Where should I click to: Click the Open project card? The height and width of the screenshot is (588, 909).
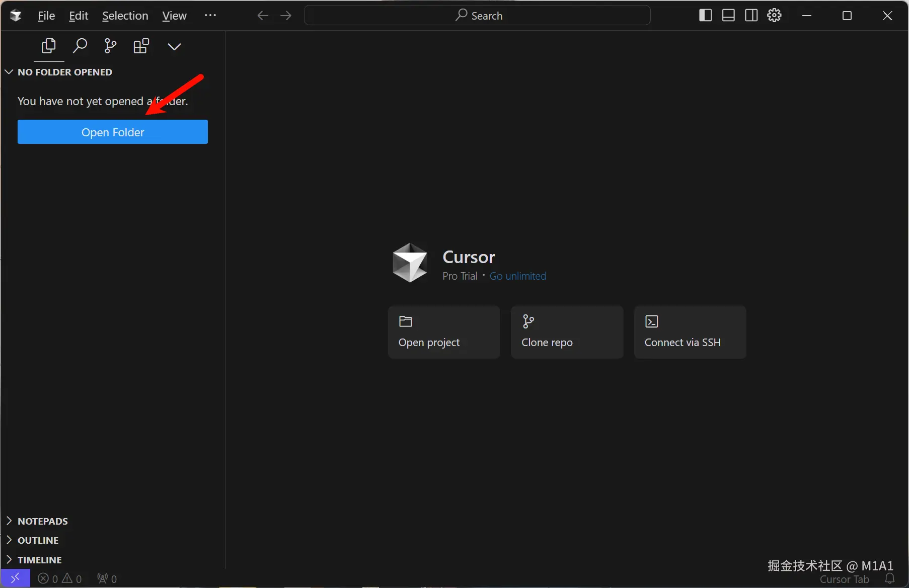pyautogui.click(x=444, y=332)
